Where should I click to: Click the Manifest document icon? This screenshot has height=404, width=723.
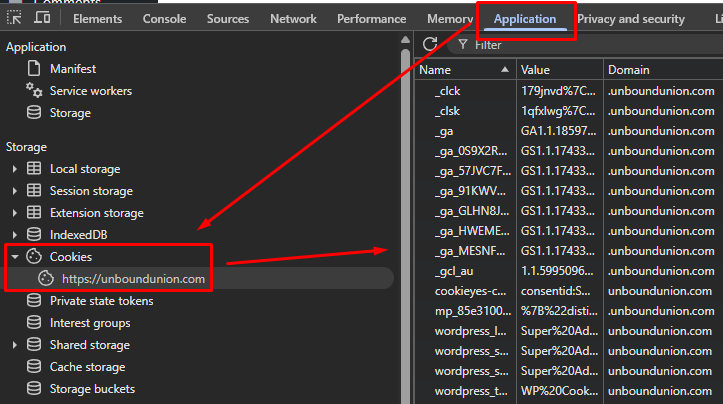click(x=34, y=69)
